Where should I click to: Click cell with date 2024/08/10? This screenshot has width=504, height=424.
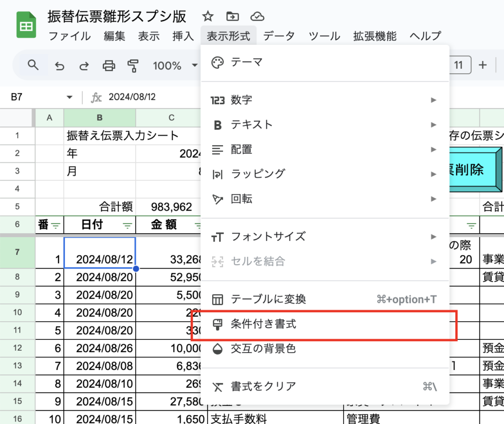point(99,384)
